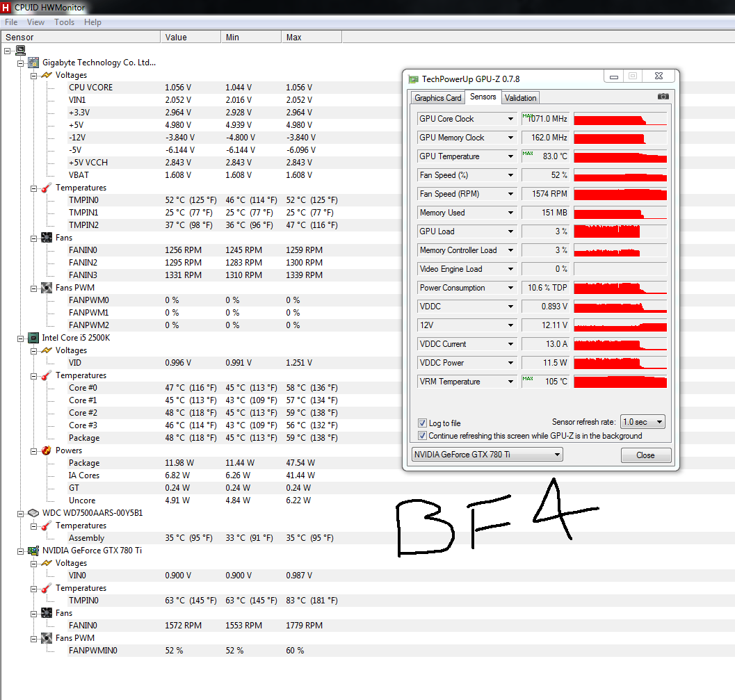Image resolution: width=735 pixels, height=700 pixels.
Task: Click the NVIDIA Fans PWM icon
Action: point(47,638)
